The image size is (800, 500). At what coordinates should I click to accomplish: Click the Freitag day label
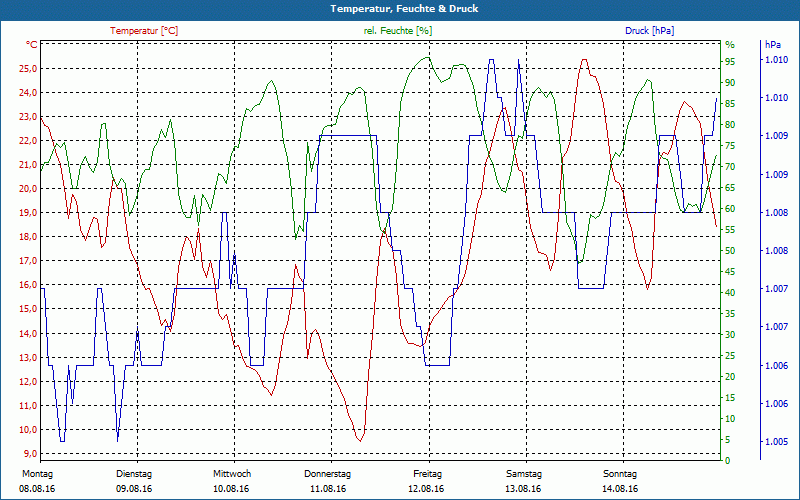point(428,474)
